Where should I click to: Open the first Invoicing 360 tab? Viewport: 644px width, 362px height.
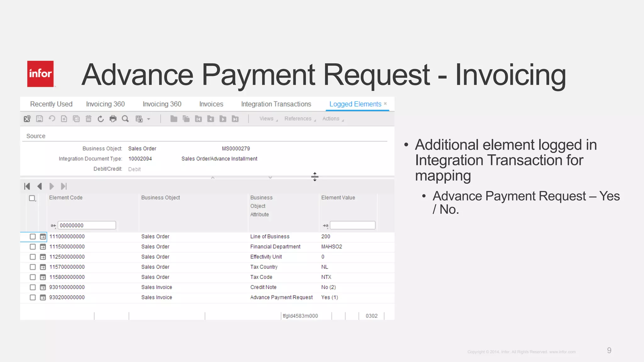pos(105,104)
